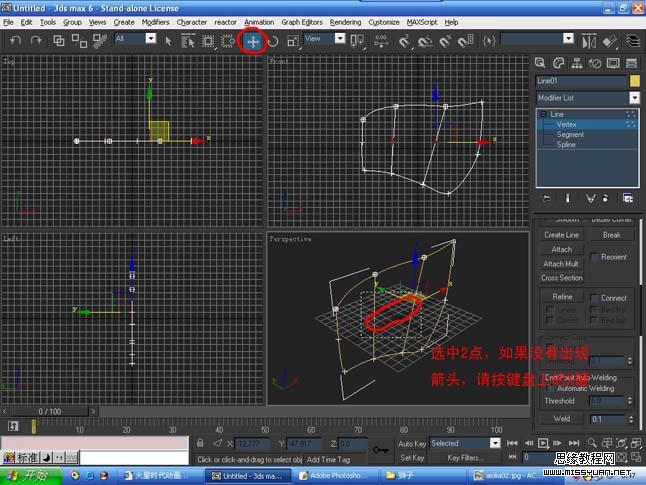Open the Customize menu
Viewport: 646px width, 485px height.
pyautogui.click(x=384, y=22)
